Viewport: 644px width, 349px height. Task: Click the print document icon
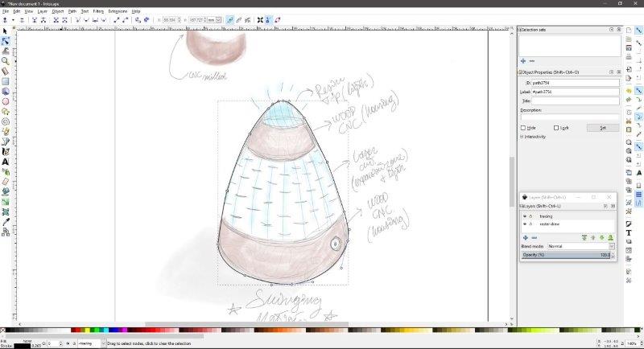click(x=629, y=57)
